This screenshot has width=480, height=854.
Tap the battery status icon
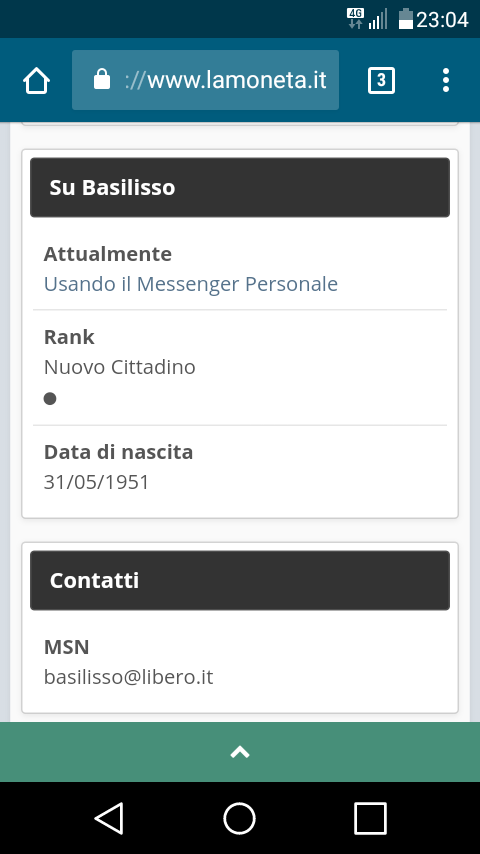[405, 19]
